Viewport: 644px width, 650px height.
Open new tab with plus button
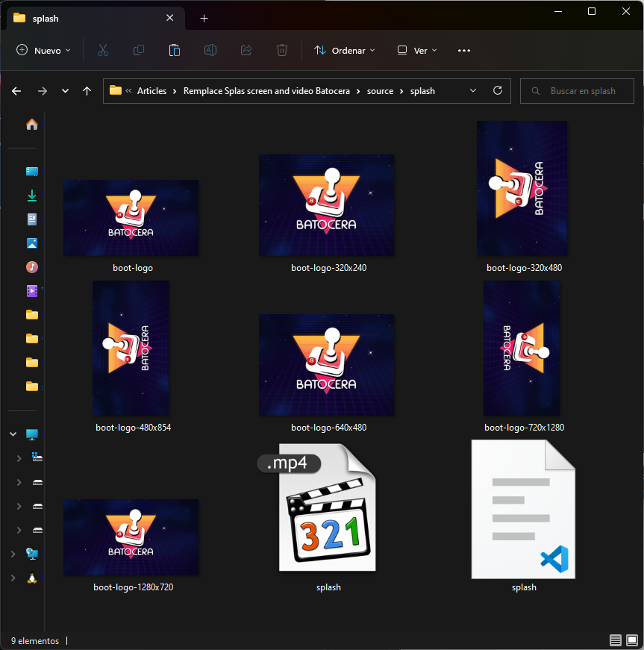click(204, 18)
